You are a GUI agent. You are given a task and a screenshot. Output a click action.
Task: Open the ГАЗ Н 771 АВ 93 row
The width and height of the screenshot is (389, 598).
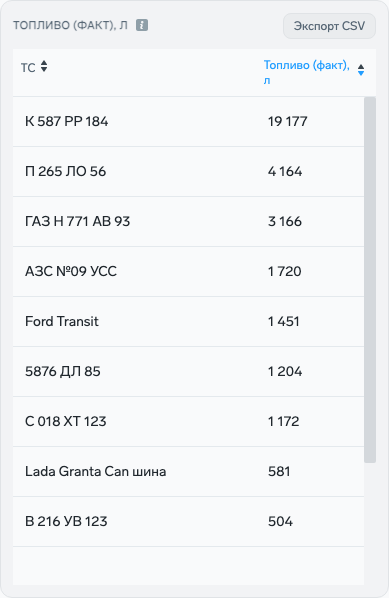[x=188, y=221]
